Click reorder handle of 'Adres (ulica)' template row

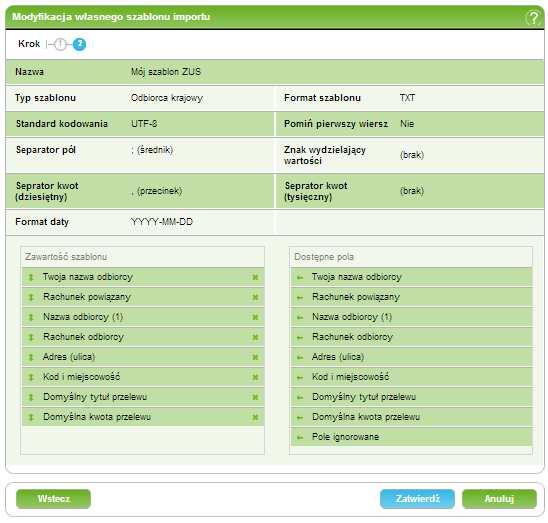pos(31,357)
